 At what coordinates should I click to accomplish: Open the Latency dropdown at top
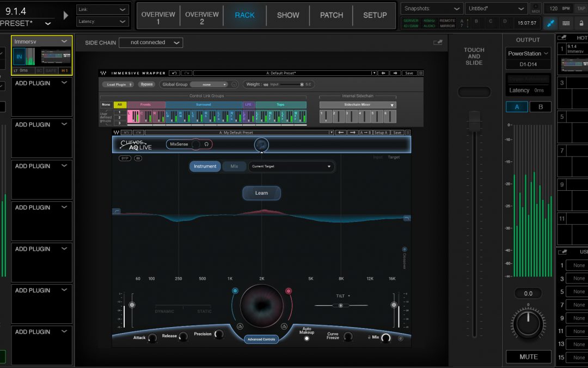point(102,21)
